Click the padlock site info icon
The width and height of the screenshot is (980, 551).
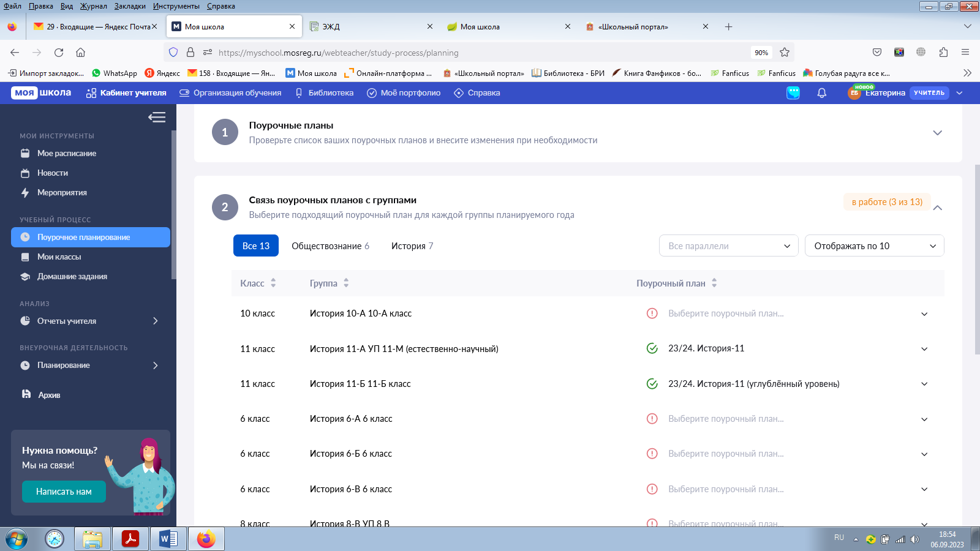(x=190, y=53)
